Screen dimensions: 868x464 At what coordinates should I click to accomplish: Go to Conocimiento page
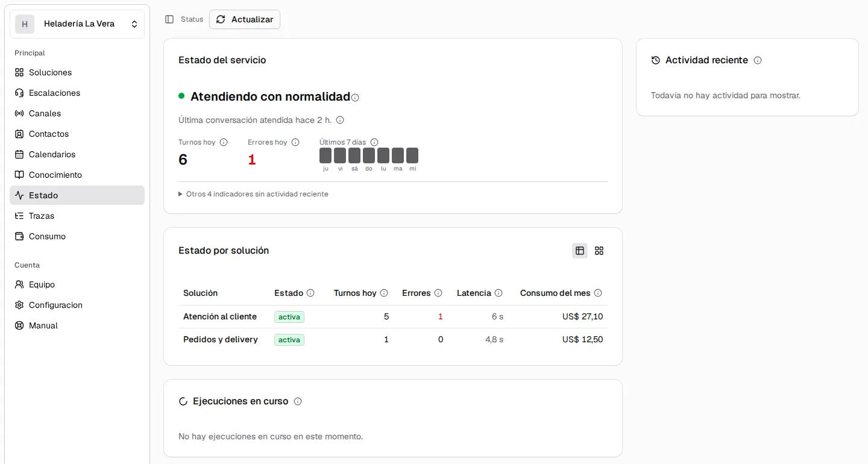click(77, 175)
